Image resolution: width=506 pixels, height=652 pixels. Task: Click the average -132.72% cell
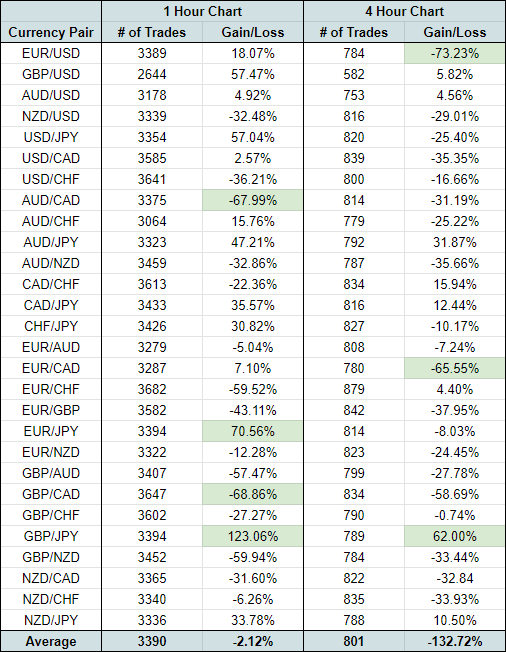(x=455, y=641)
